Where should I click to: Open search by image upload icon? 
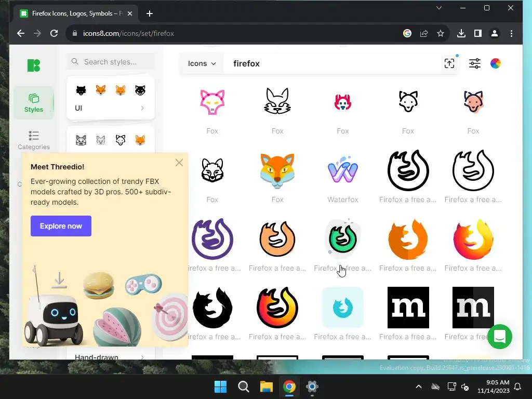pyautogui.click(x=449, y=63)
